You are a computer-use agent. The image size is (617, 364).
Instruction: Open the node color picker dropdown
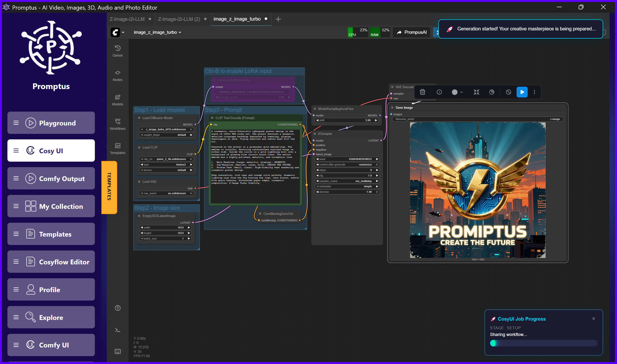click(456, 92)
